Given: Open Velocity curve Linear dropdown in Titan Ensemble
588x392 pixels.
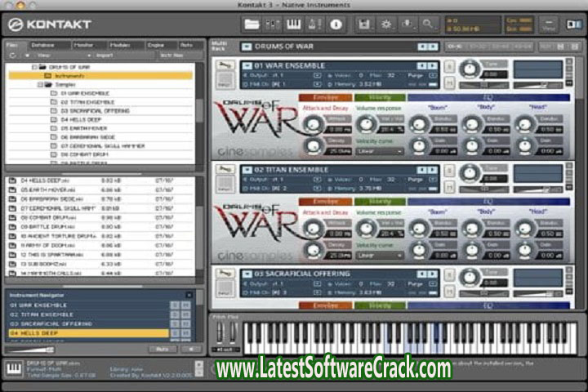Looking at the screenshot, I should (379, 256).
